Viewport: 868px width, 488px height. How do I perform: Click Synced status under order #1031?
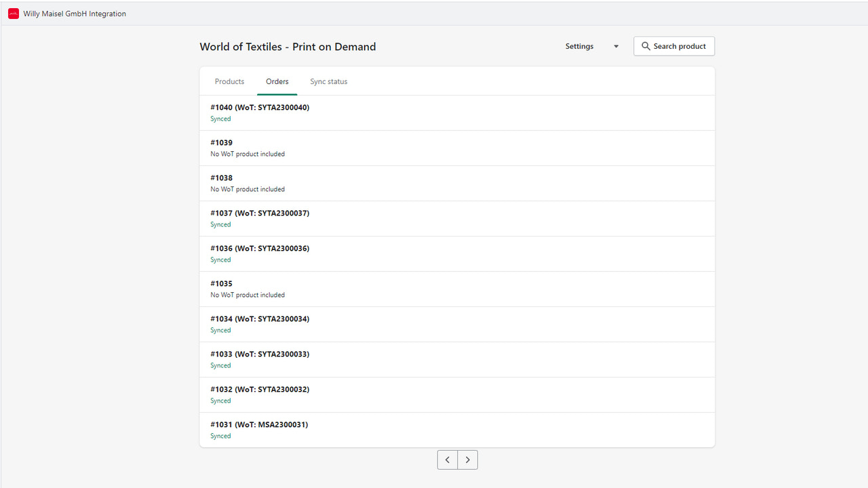pyautogui.click(x=220, y=436)
